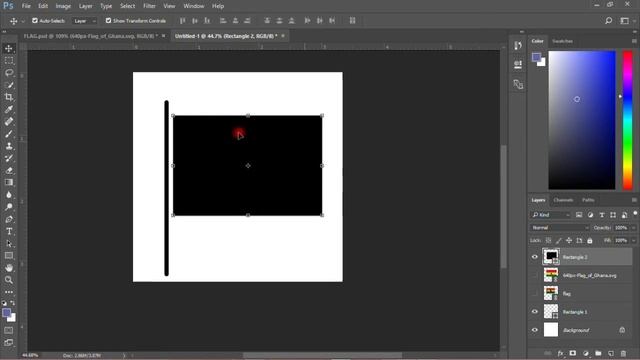Image resolution: width=640 pixels, height=360 pixels.
Task: Click the Rectangle 2 layer thumbnail
Action: (551, 257)
